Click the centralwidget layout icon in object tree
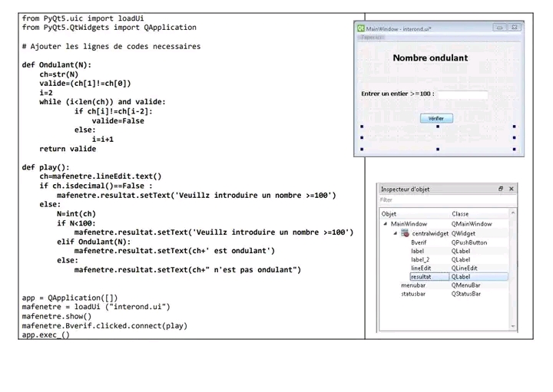The width and height of the screenshot is (553, 392). 405,233
